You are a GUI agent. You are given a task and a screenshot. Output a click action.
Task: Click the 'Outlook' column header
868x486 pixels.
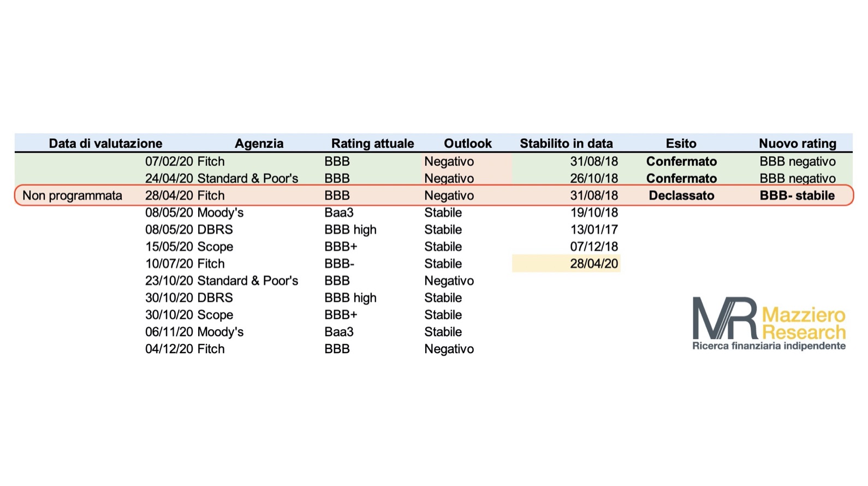coord(468,144)
